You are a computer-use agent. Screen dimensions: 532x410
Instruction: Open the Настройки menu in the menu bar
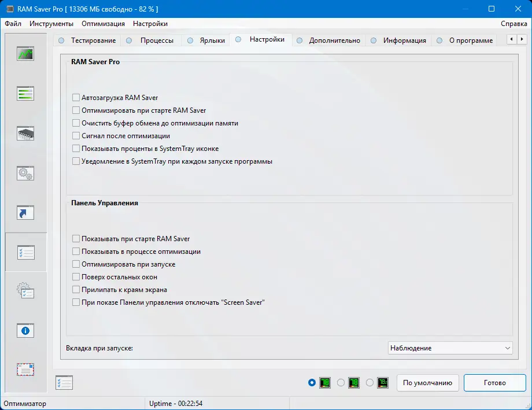click(150, 24)
